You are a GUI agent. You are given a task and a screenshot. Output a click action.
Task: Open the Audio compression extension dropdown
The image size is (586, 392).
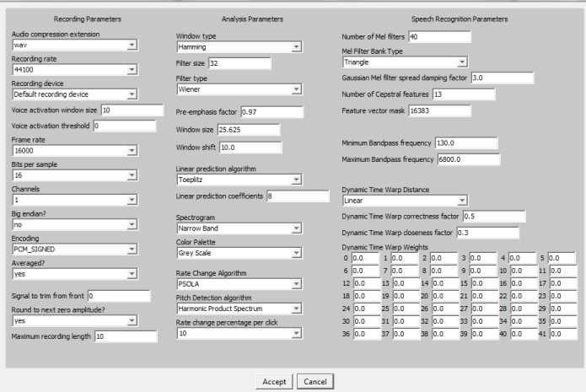pos(74,46)
